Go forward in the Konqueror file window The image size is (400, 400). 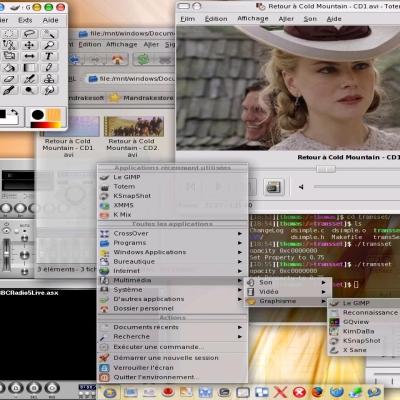[x=96, y=60]
